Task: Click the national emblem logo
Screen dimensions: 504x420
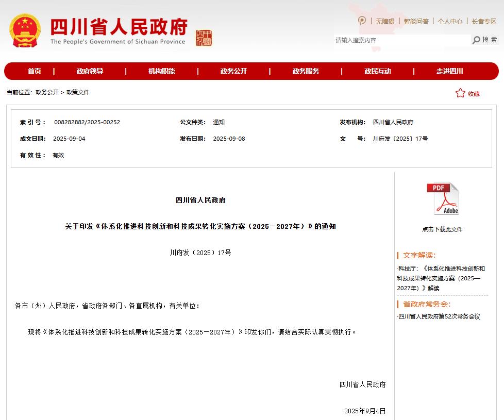Action: pyautogui.click(x=25, y=30)
